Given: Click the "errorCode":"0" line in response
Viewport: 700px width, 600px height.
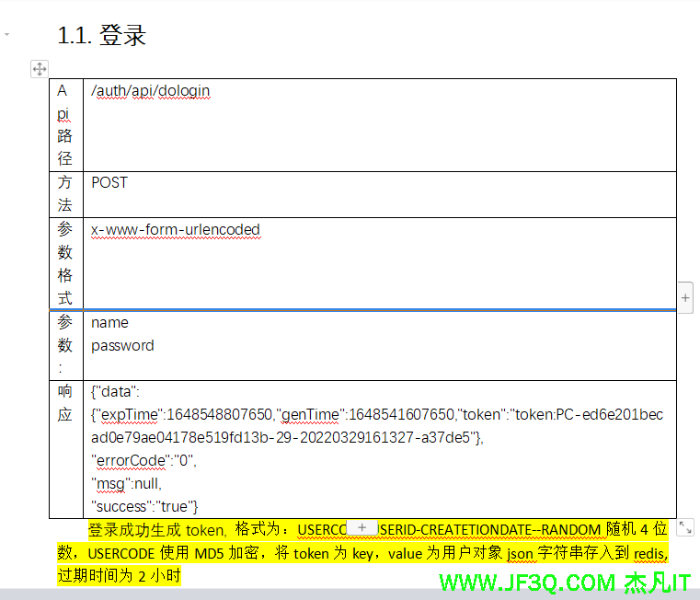Looking at the screenshot, I should tap(143, 460).
